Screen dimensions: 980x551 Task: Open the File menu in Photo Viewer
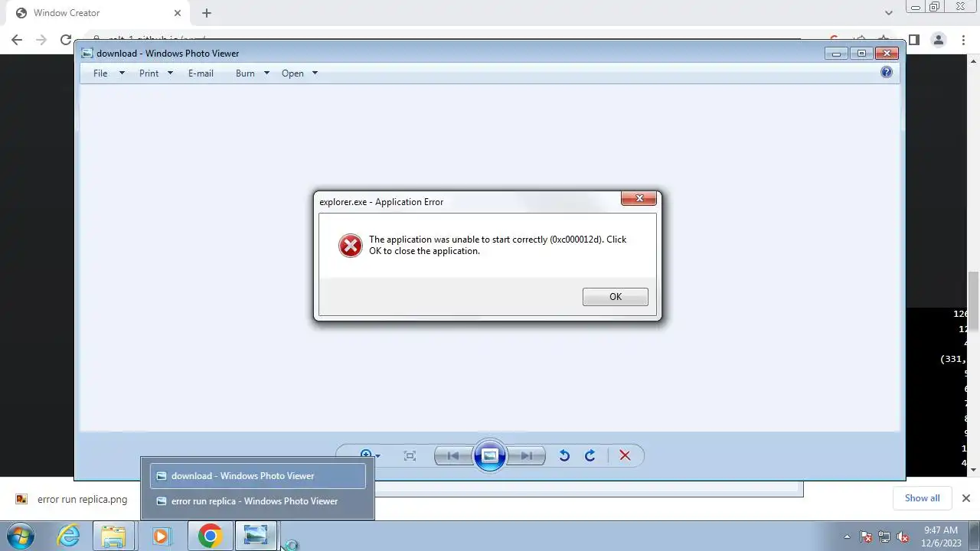[100, 73]
